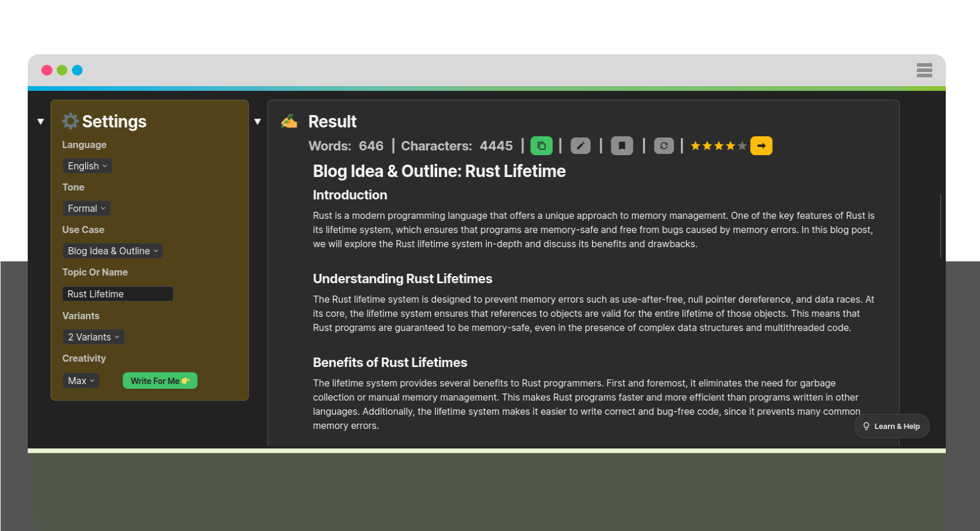The width and height of the screenshot is (980, 531).
Task: Open the Learn & Help button
Action: click(891, 426)
